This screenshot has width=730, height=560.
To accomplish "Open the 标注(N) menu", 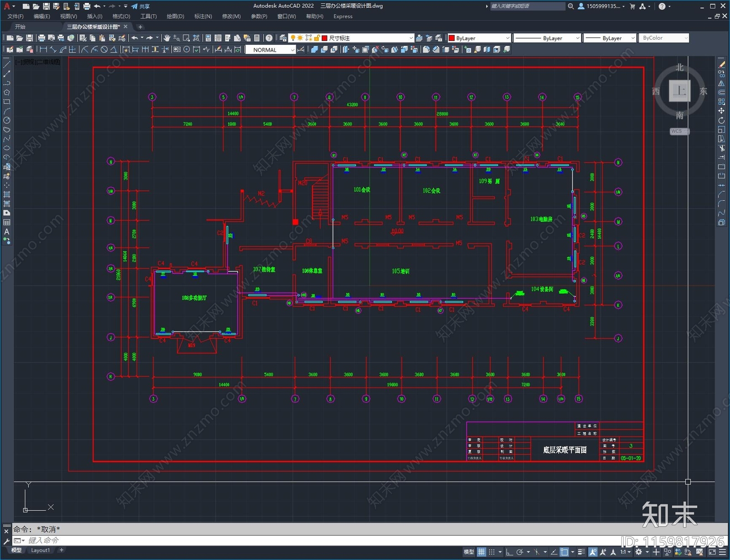I will pos(203,16).
